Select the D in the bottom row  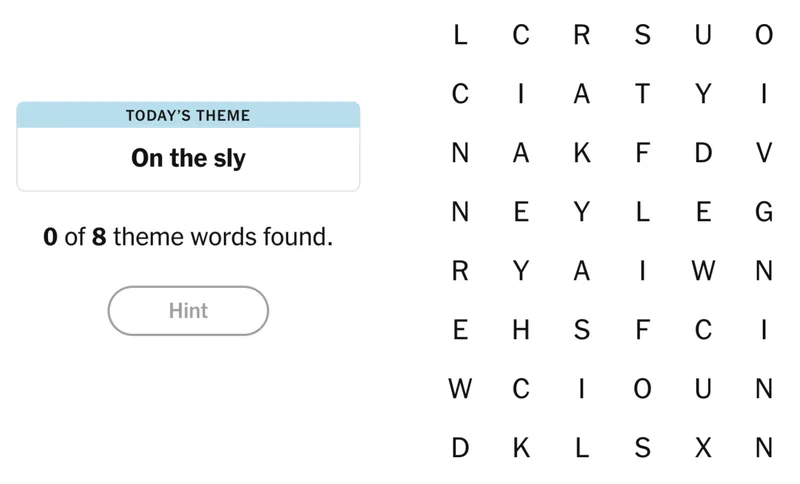click(x=460, y=449)
